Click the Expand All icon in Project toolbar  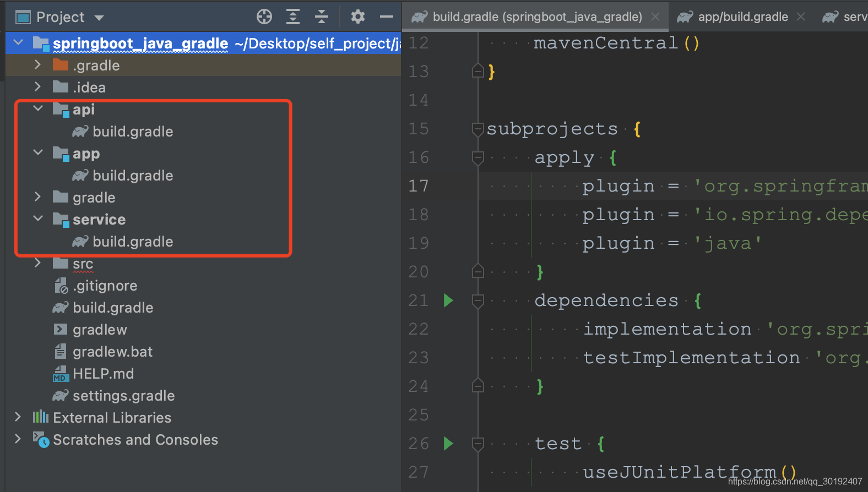click(x=293, y=17)
